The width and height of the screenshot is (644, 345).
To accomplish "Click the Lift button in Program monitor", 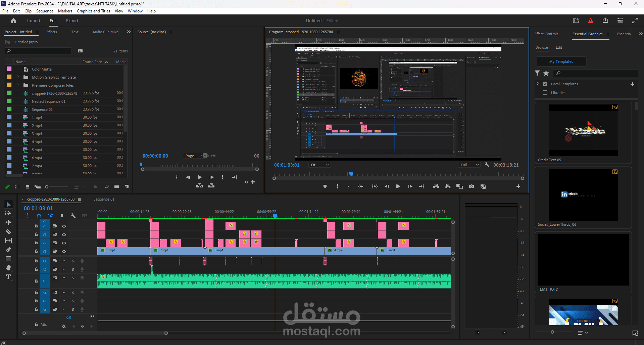I will 436,186.
